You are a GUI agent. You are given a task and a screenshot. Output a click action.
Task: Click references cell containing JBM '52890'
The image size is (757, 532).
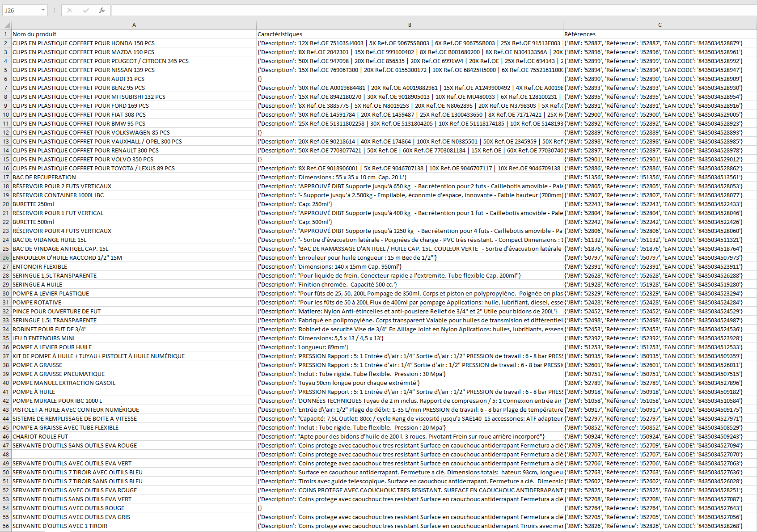[x=660, y=79]
